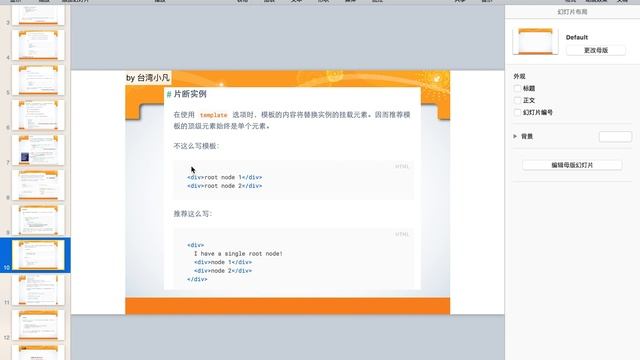Enable the 标题 checkbox
640x360 pixels.
pos(517,88)
